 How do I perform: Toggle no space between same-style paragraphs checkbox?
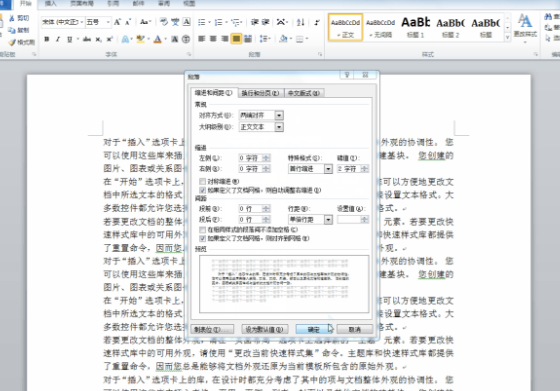(x=202, y=230)
